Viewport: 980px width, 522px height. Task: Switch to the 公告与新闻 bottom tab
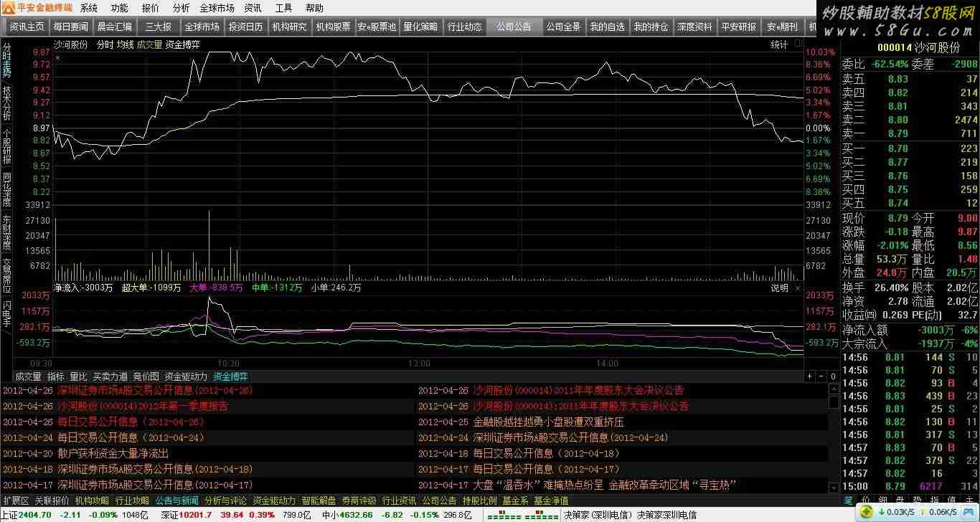click(176, 500)
